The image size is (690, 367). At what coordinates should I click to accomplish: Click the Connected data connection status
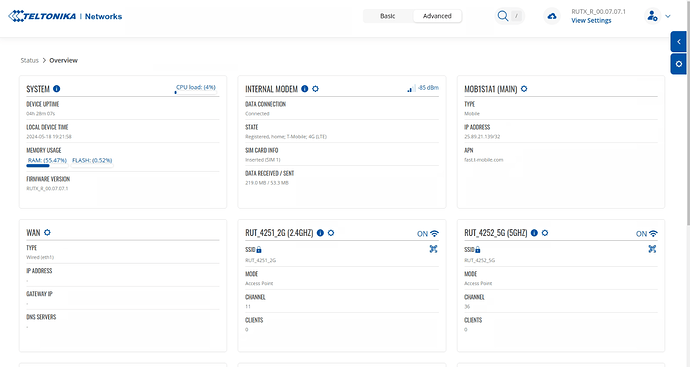point(257,114)
